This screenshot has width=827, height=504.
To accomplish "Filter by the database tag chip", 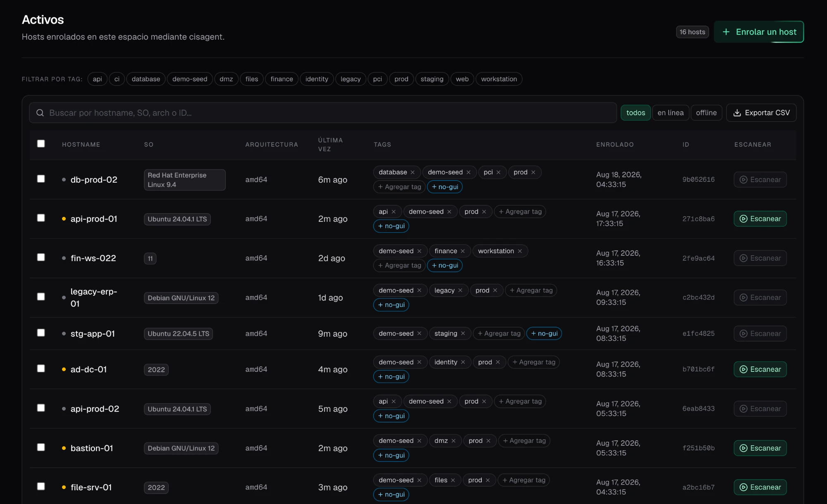I will click(x=146, y=79).
